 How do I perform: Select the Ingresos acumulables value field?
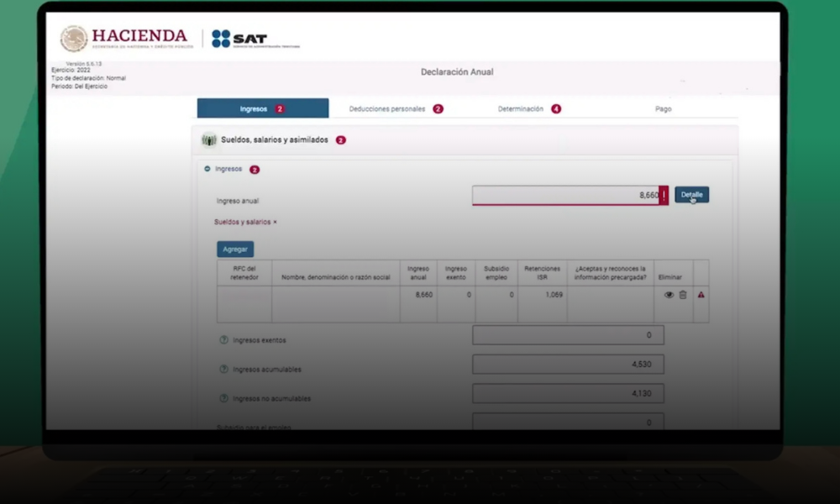[x=568, y=364]
